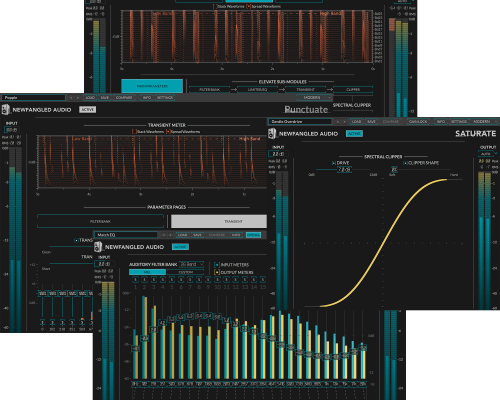The height and width of the screenshot is (400, 500).
Task: Solo band 7 in the filter bank
Action: 190,280
